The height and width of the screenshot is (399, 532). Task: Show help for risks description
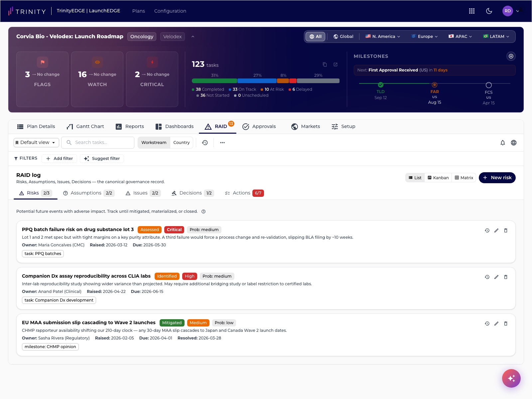(203, 211)
